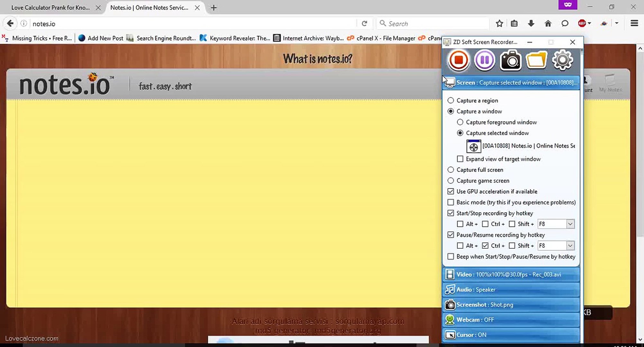The height and width of the screenshot is (347, 644).
Task: Open Start/Stop hotkey F8 dropdown
Action: tap(570, 224)
